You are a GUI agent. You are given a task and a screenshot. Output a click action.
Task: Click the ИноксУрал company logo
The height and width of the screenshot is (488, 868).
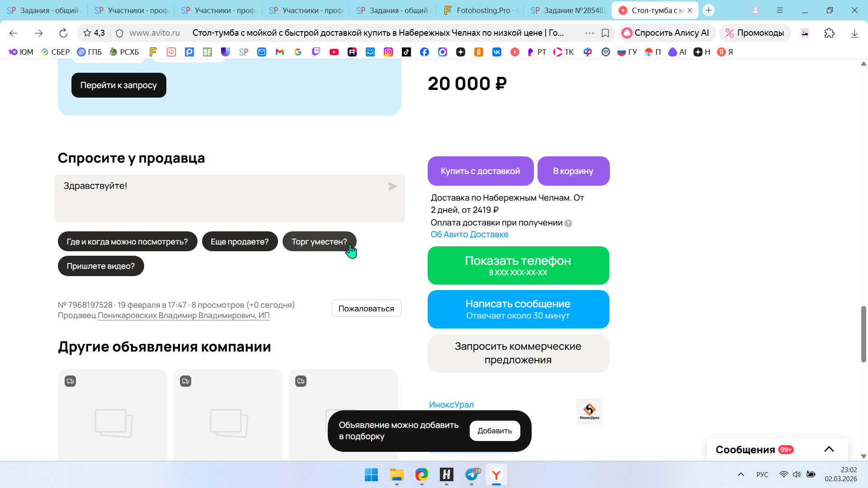coord(590,411)
